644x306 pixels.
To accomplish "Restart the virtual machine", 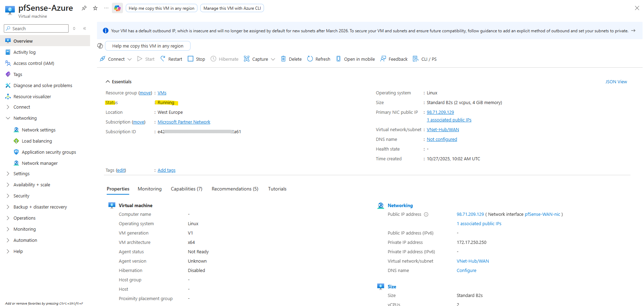I will coord(171,59).
